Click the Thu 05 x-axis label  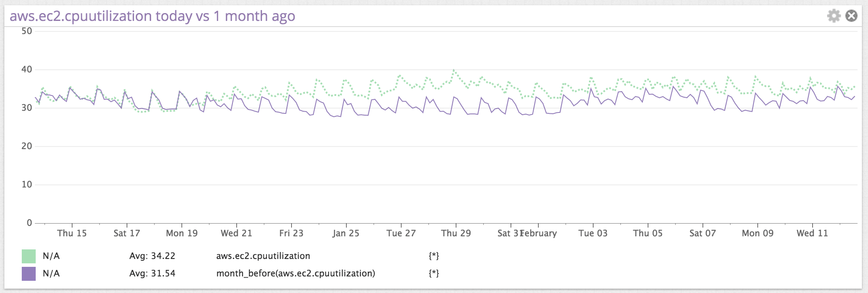[x=648, y=233]
